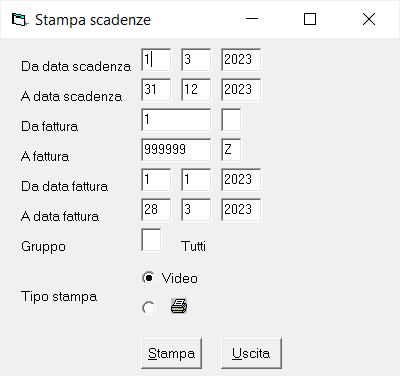Click the Uscita button
400x376 pixels.
(251, 353)
